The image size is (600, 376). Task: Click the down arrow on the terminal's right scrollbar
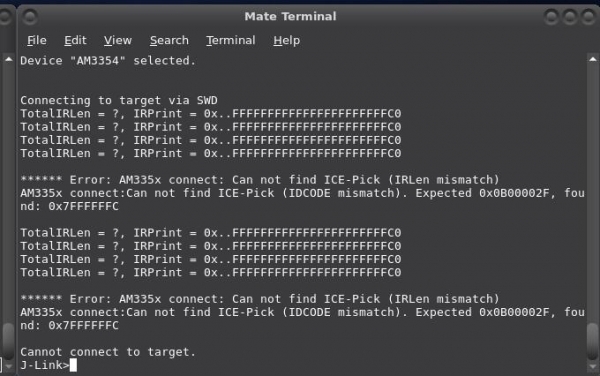pos(593,366)
